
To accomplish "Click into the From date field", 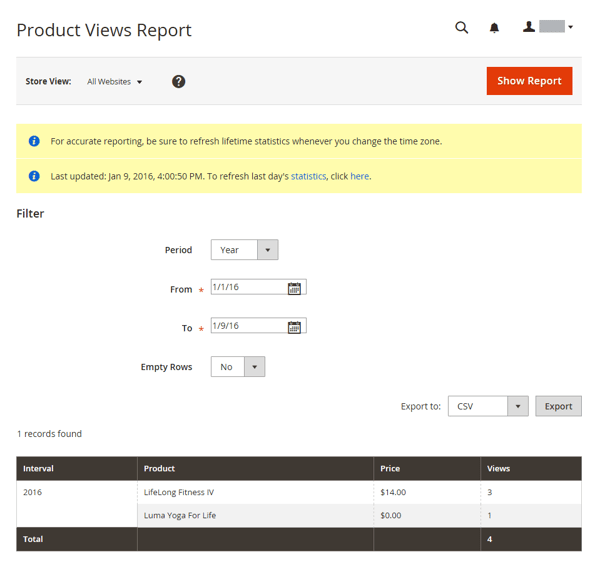I will 248,288.
